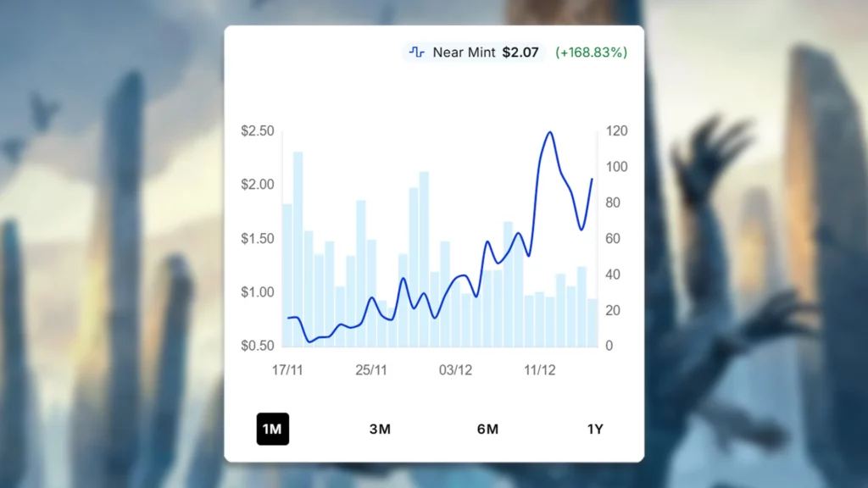Click the tallest volume bar near 17/11
The width and height of the screenshot is (868, 488).
(297, 246)
